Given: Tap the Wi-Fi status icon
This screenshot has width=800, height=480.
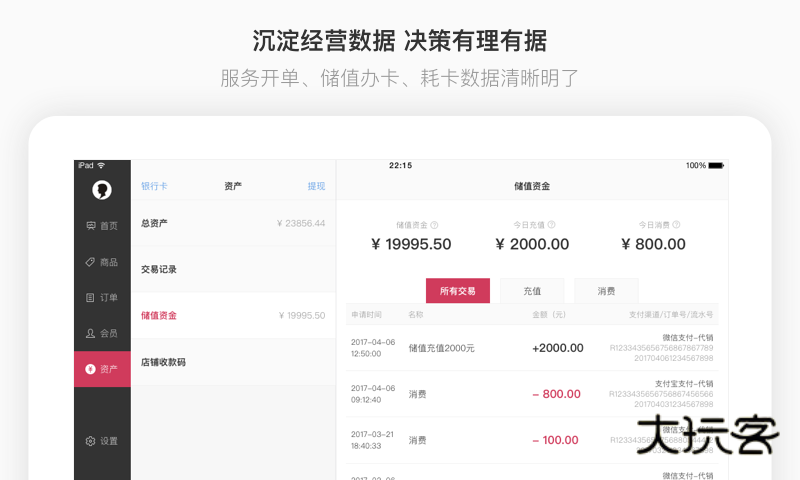Looking at the screenshot, I should point(101,165).
